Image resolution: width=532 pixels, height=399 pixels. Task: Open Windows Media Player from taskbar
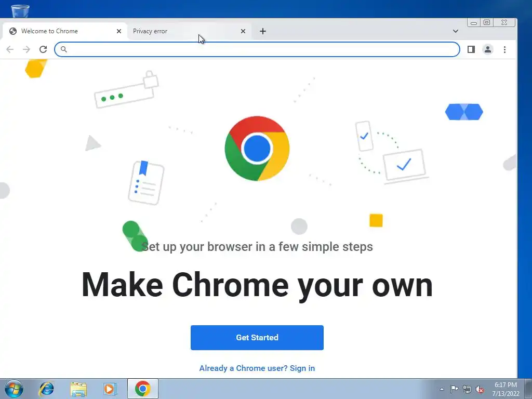pos(110,389)
